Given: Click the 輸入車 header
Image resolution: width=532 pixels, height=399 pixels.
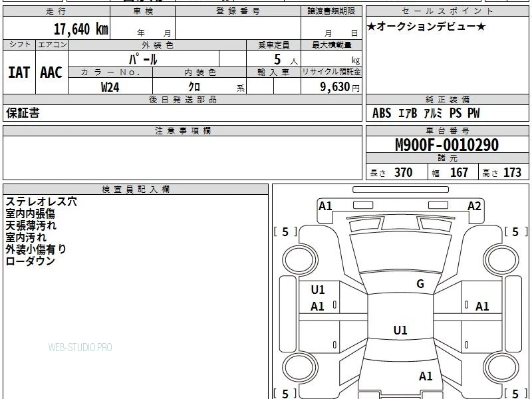Looking at the screenshot, I should click(x=273, y=72).
